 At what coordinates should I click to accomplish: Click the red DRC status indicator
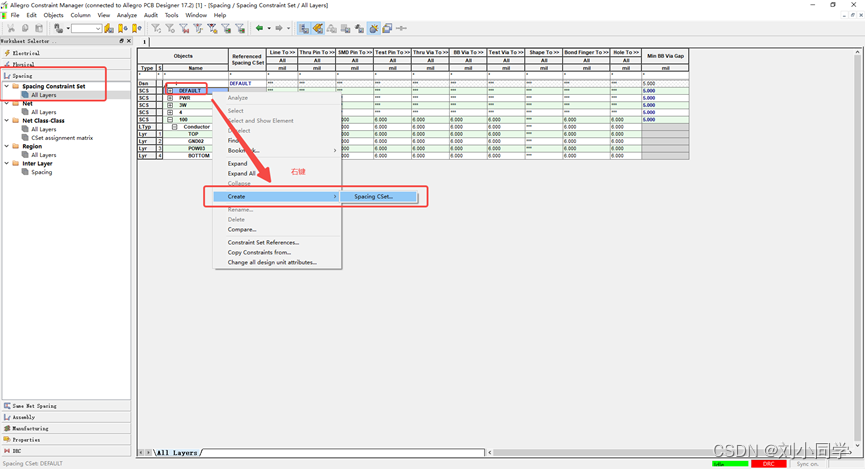[x=768, y=464]
